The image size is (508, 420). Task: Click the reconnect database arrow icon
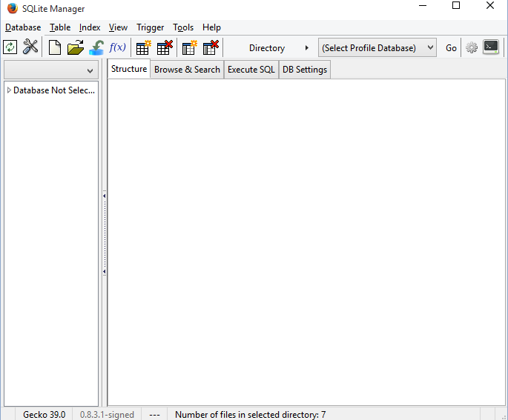96,47
